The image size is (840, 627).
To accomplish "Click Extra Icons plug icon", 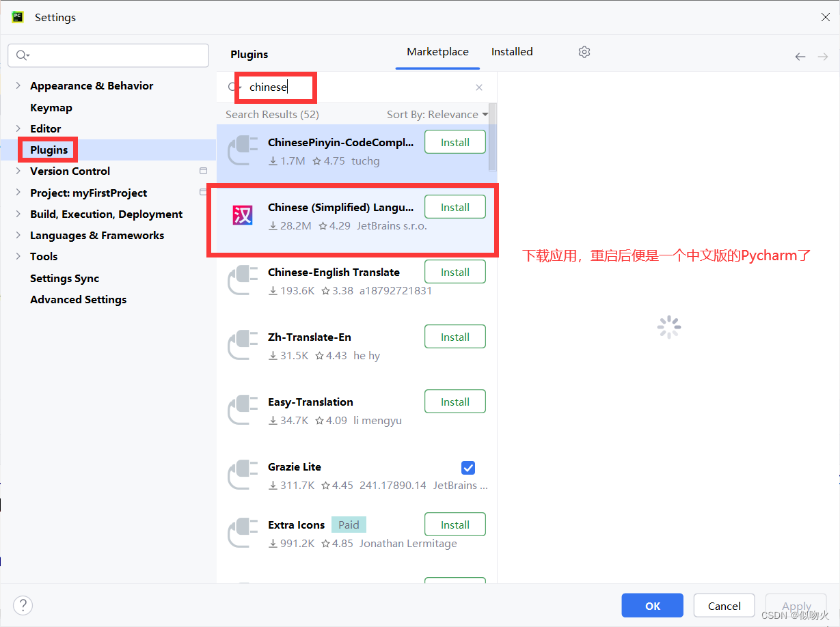I will click(x=242, y=533).
